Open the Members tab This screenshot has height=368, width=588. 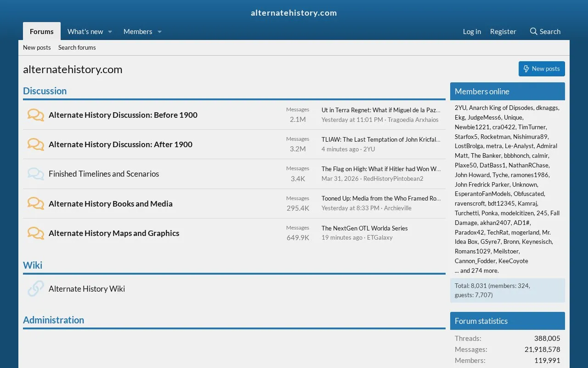(138, 31)
